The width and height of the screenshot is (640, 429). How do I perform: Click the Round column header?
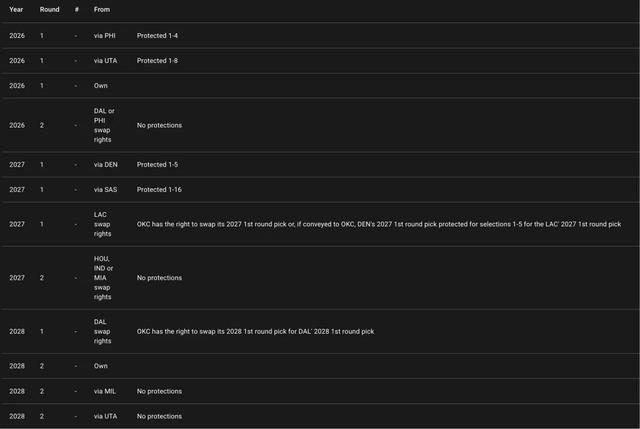coord(49,9)
